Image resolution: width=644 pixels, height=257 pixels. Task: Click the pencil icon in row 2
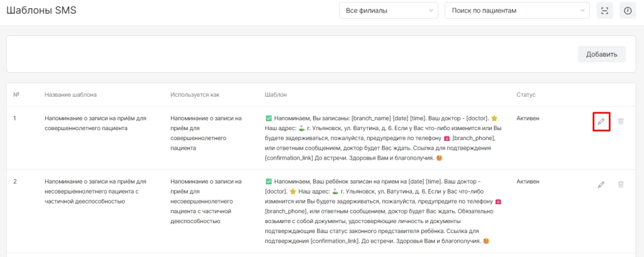click(x=601, y=184)
